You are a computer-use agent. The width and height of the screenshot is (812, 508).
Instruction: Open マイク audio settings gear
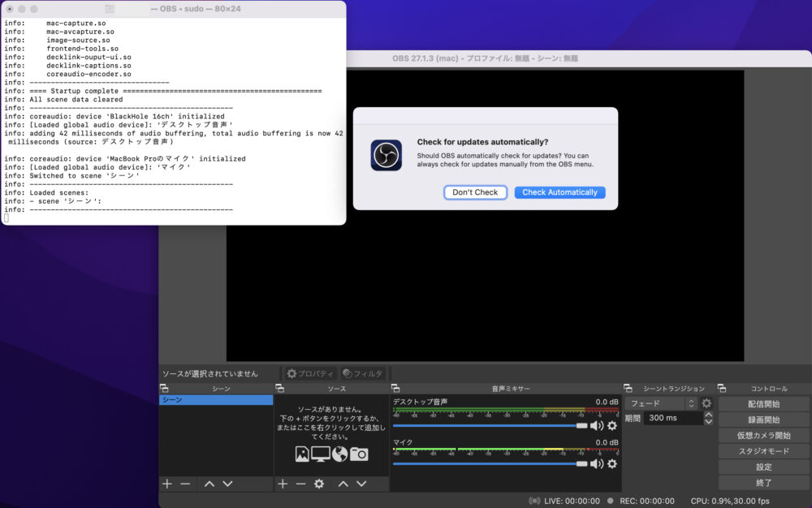coord(612,464)
